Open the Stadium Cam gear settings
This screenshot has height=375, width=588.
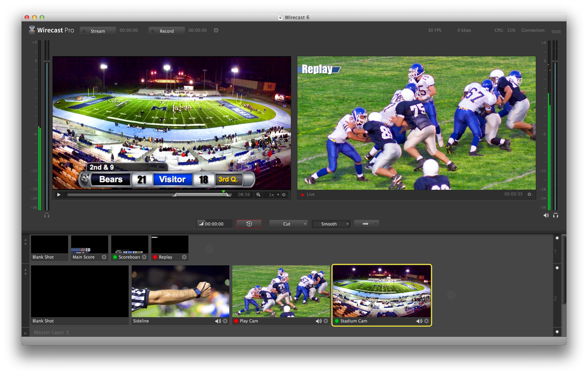pos(426,321)
